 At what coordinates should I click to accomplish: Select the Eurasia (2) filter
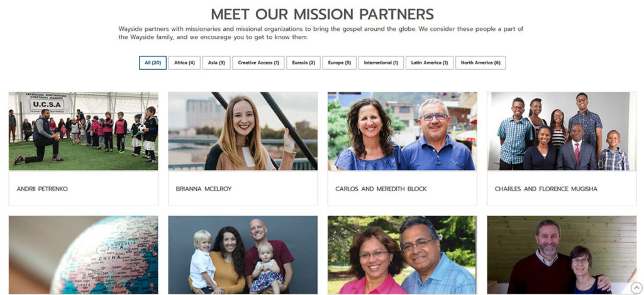click(304, 63)
